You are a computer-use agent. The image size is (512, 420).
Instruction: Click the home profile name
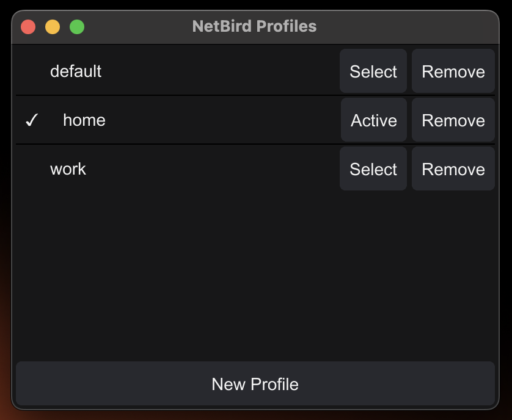coord(84,120)
